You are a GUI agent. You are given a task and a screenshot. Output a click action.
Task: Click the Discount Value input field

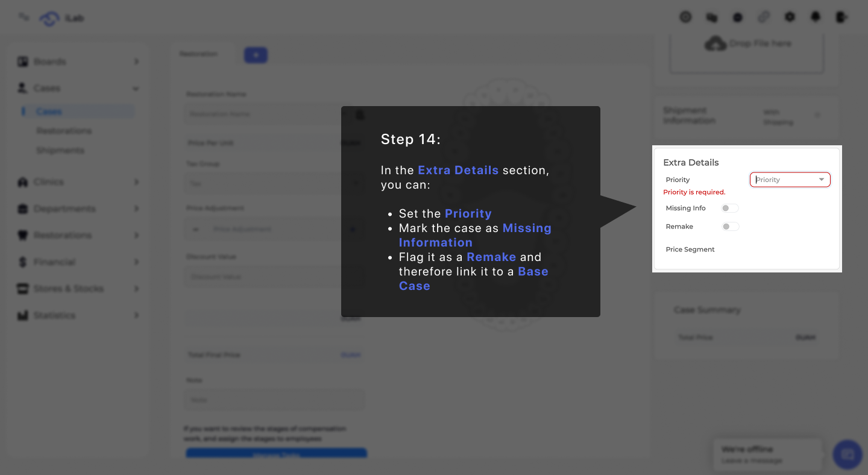tap(274, 277)
